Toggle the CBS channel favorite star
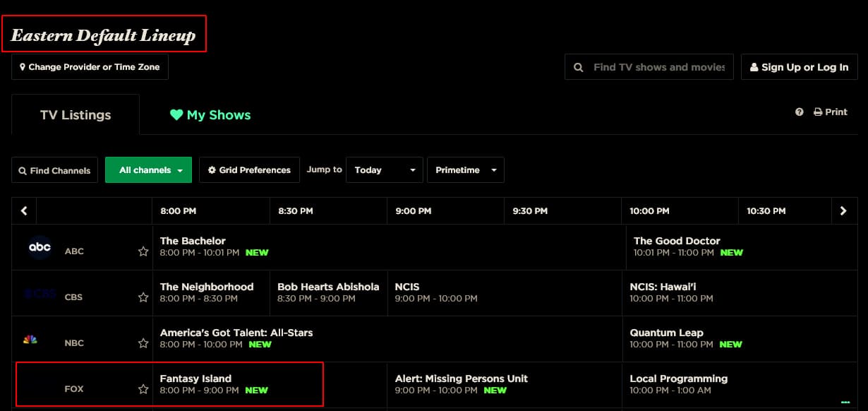868x411 pixels. [x=143, y=297]
